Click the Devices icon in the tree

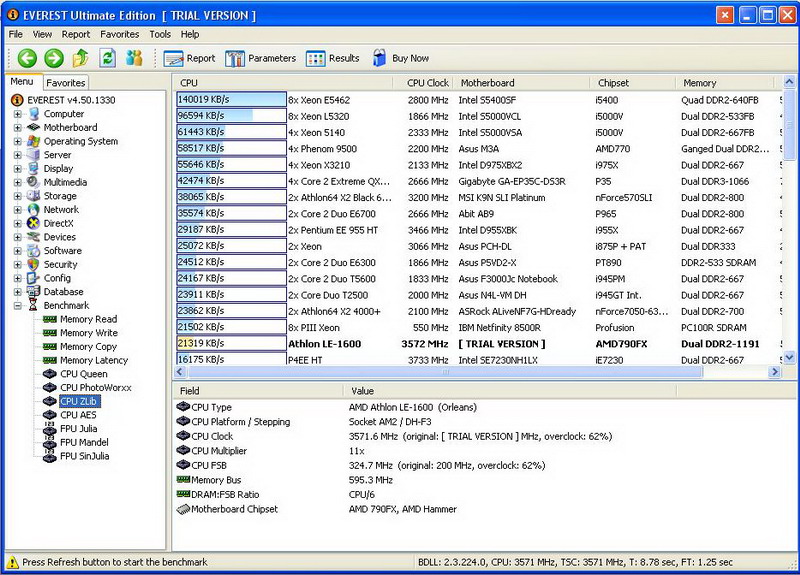point(34,237)
